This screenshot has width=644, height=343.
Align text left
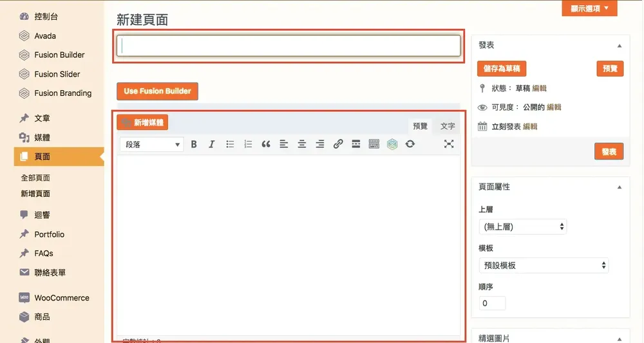point(284,144)
